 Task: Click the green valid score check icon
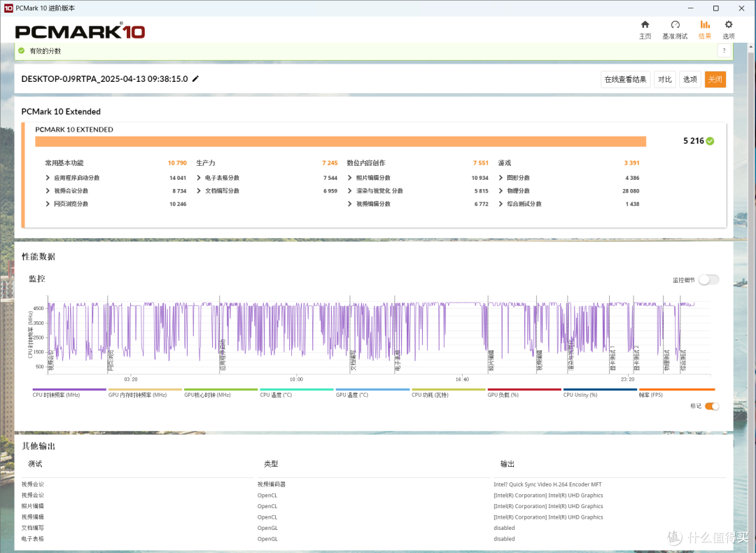tap(21, 50)
